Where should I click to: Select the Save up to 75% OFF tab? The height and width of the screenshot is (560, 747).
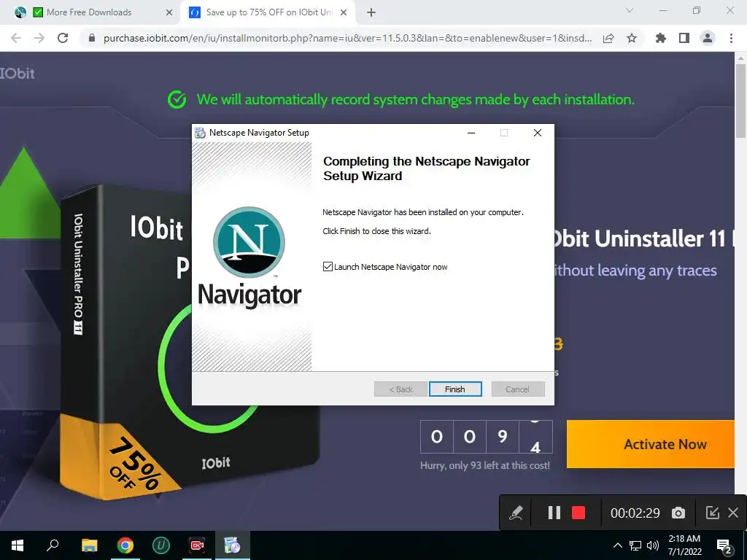coord(268,12)
